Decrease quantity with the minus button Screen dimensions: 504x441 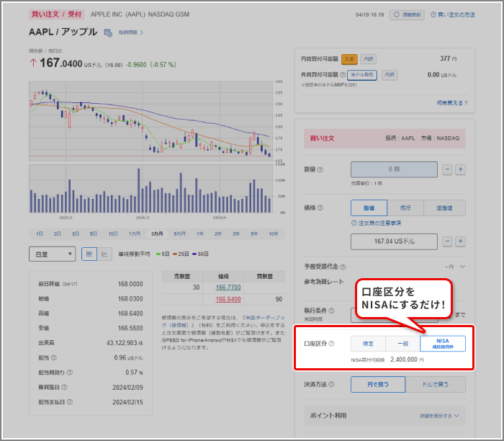(447, 169)
